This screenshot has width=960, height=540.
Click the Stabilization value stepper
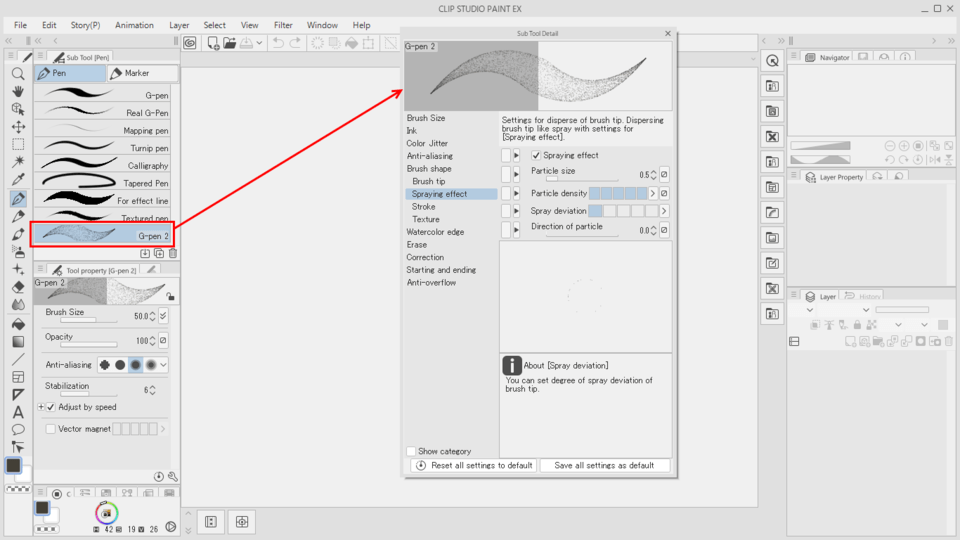click(152, 390)
